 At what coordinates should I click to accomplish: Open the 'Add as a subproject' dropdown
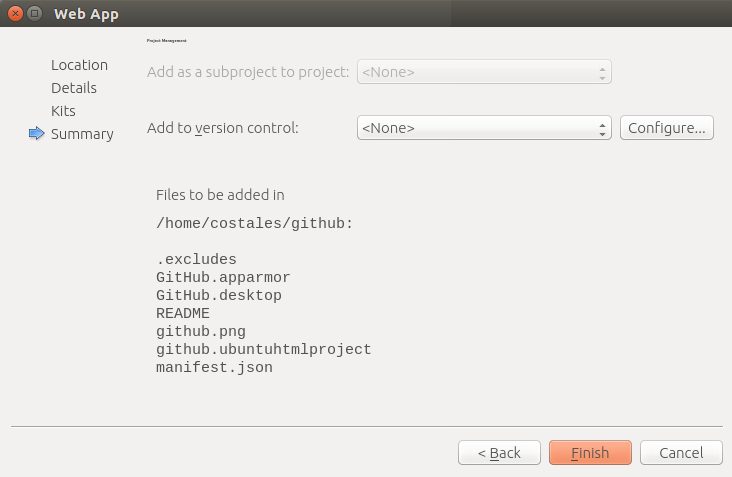[x=484, y=72]
